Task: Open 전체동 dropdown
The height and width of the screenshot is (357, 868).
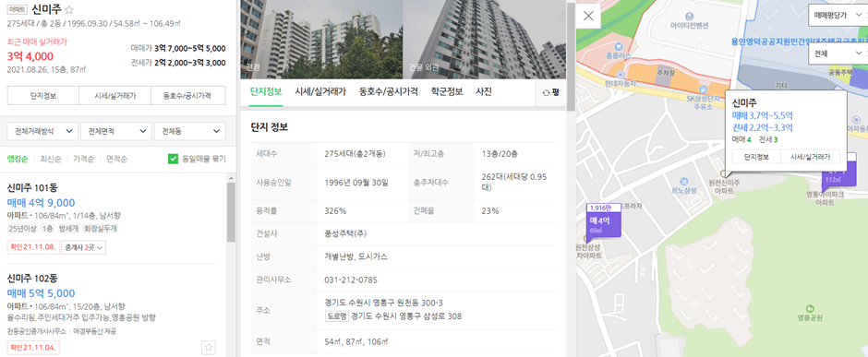Action: click(190, 131)
